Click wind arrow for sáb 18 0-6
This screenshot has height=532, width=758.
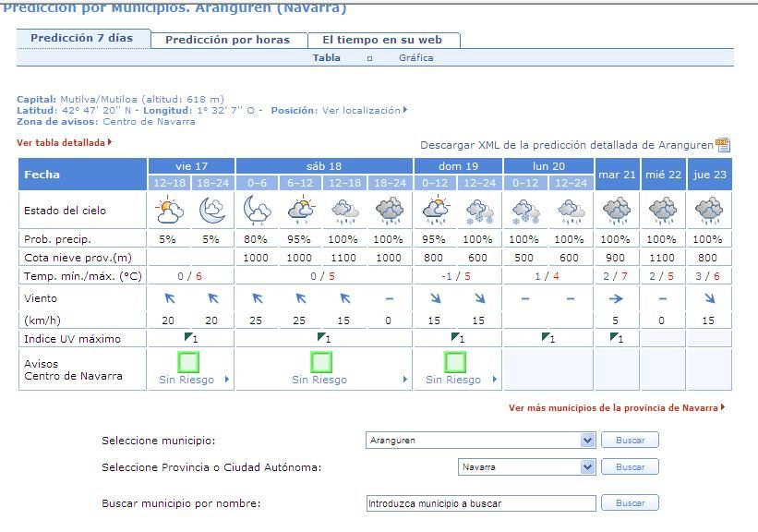[258, 298]
